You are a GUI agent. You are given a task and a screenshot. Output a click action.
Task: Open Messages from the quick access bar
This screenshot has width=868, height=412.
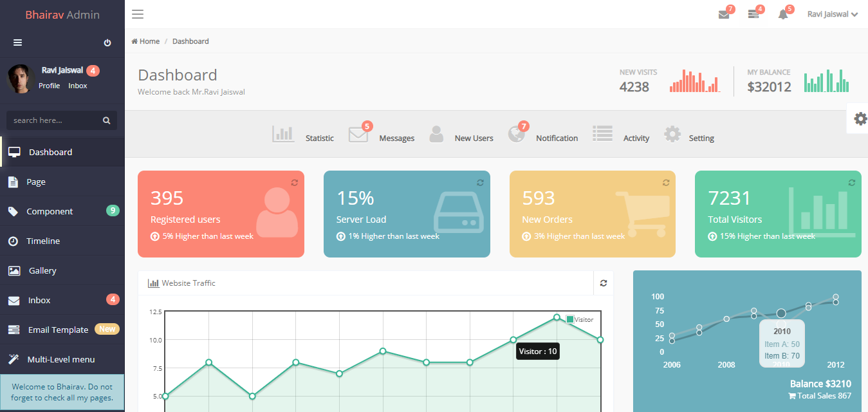pyautogui.click(x=359, y=134)
